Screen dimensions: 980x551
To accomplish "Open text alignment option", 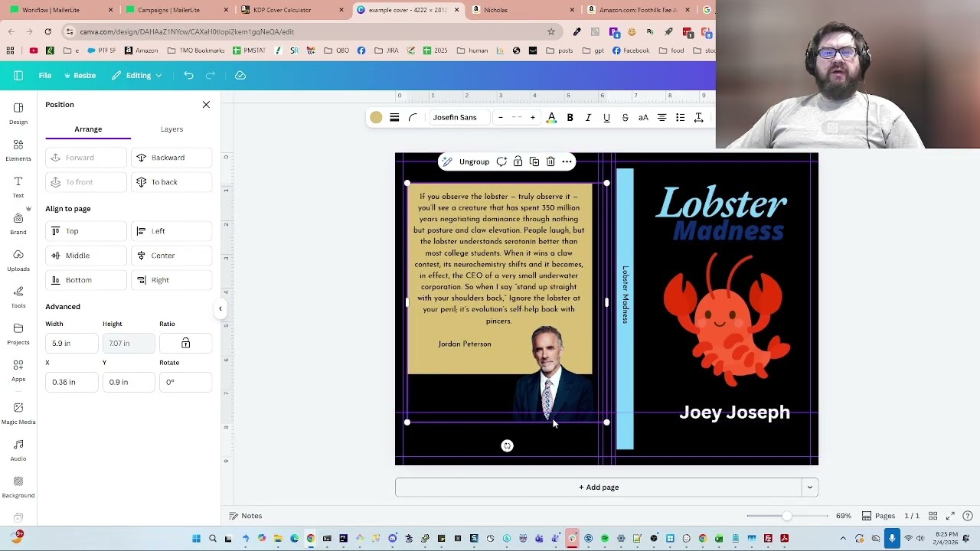I will [661, 117].
